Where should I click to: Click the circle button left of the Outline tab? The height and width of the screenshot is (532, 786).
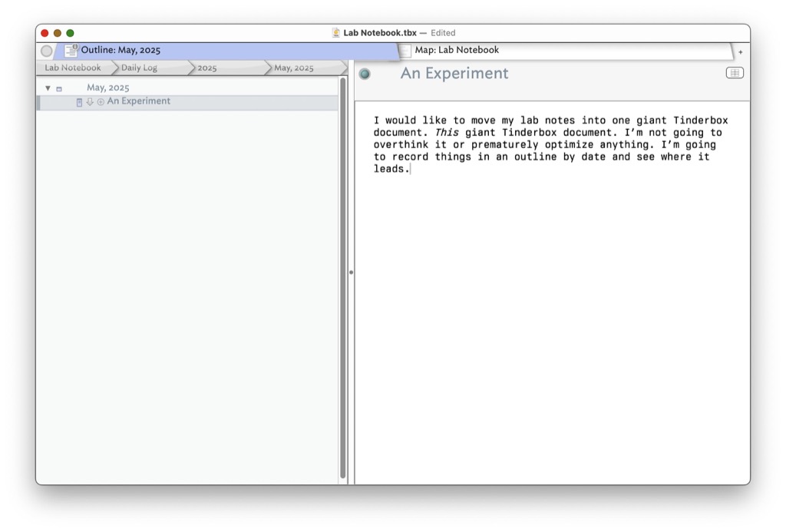coord(47,51)
